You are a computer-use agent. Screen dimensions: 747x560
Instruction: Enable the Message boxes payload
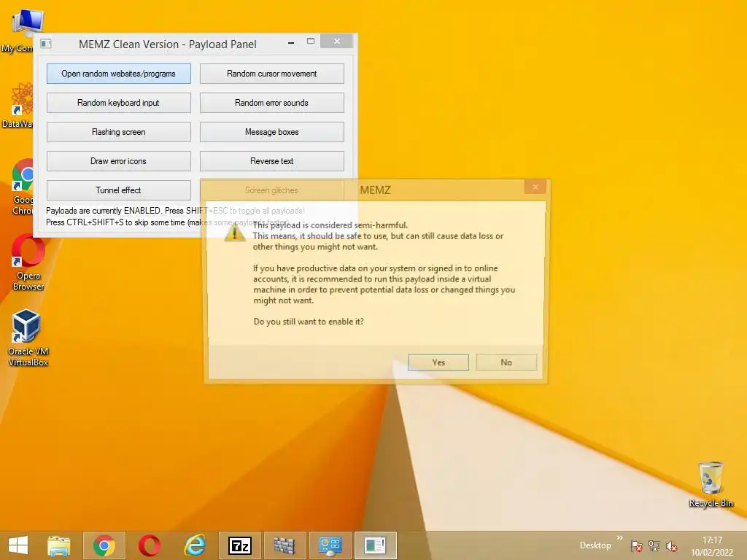pos(271,132)
